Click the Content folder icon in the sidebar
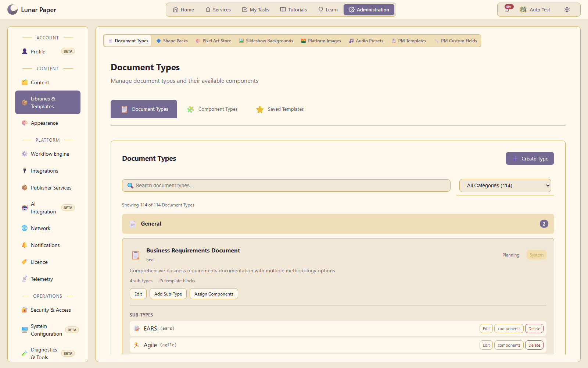The image size is (588, 368). [x=25, y=82]
